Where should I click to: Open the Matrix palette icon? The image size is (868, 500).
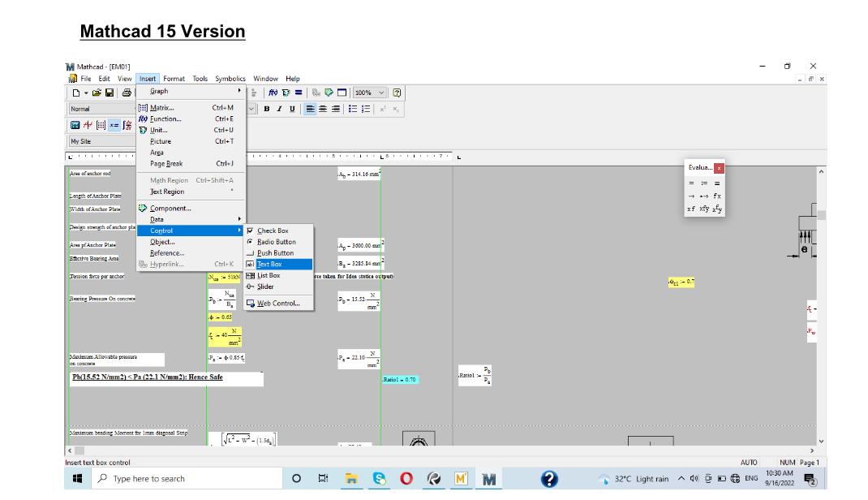pos(101,123)
